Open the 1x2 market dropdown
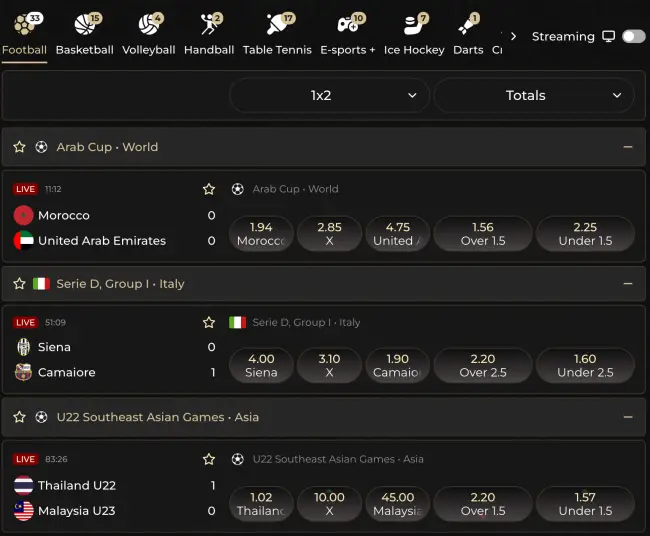The height and width of the screenshot is (536, 650). [329, 96]
